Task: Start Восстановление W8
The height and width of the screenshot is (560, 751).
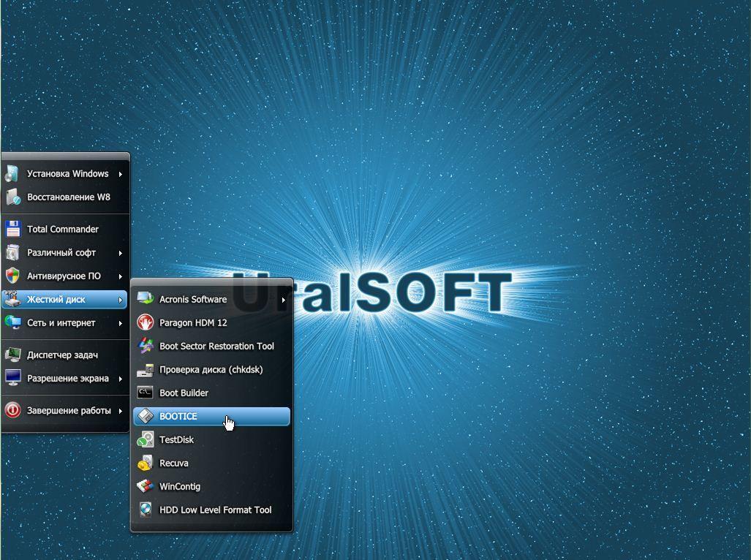Action: 69,197
